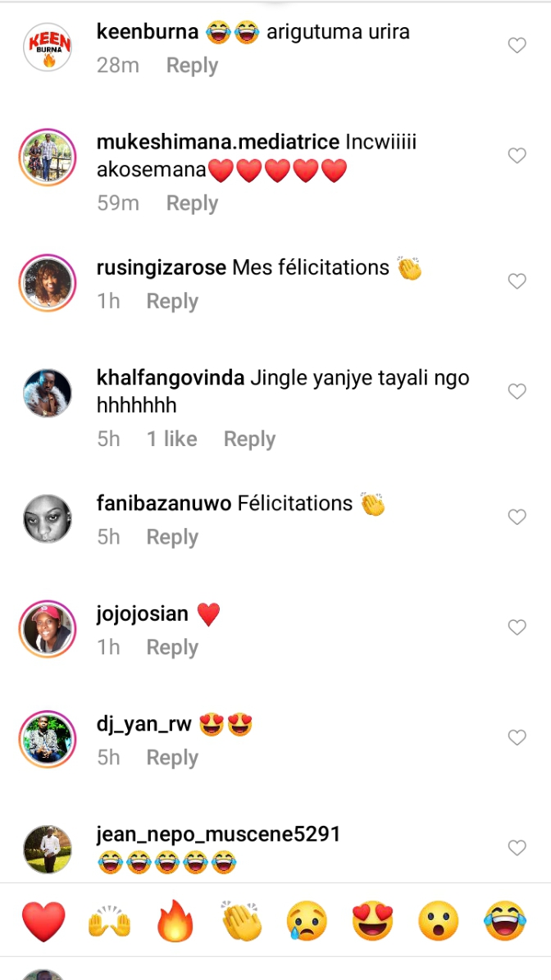Screen dimensions: 551x980
Task: Tap the surprised face quick-reaction emoji
Action: coord(439,921)
